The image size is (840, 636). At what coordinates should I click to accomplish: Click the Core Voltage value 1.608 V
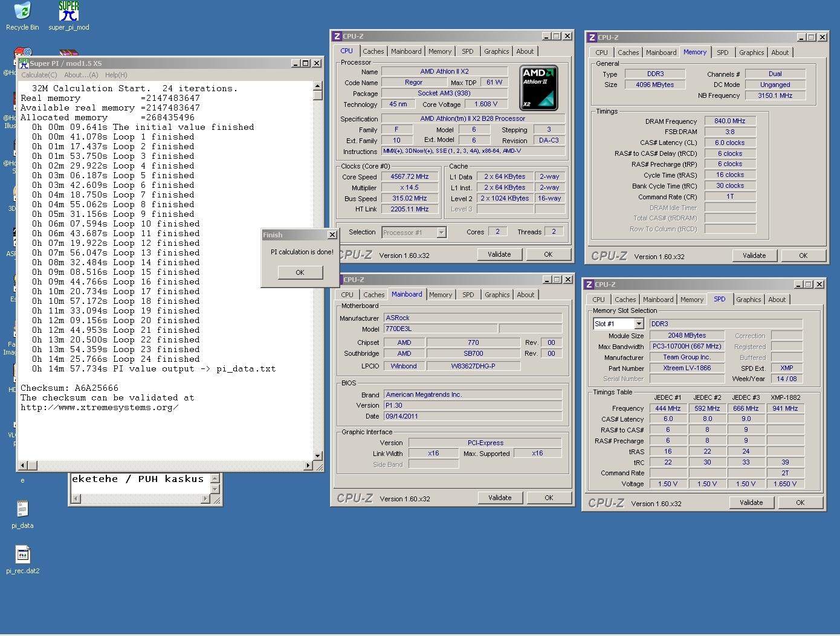486,104
